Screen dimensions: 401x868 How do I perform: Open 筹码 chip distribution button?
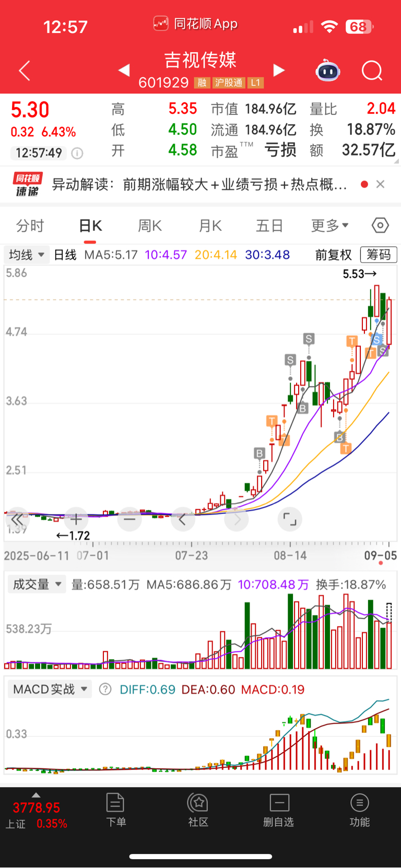[379, 255]
